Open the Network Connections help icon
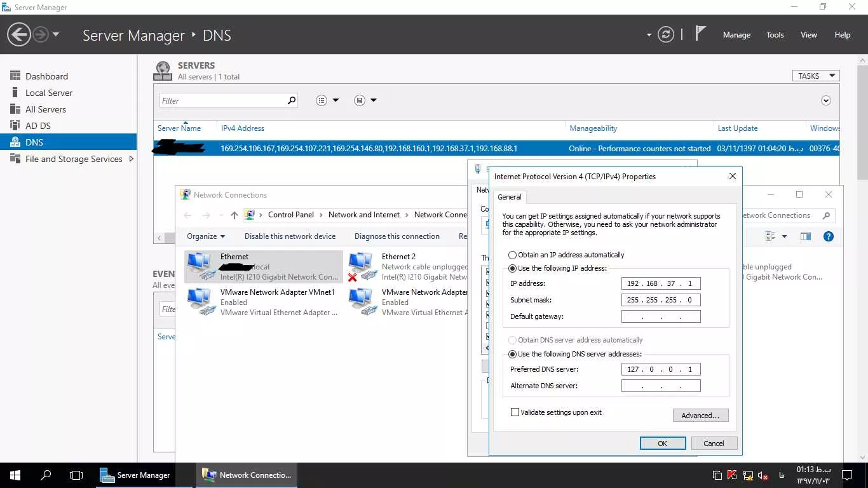 coord(828,236)
